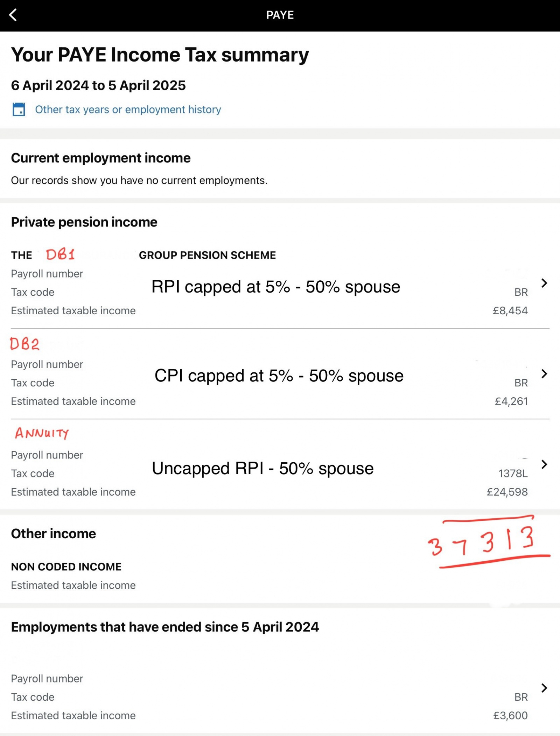Select the 1378L tax code

513,474
